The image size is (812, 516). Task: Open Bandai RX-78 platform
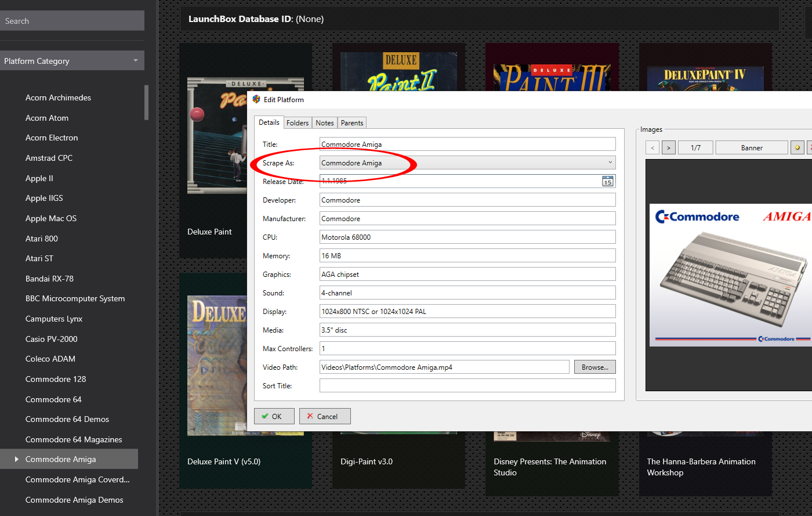(x=49, y=279)
